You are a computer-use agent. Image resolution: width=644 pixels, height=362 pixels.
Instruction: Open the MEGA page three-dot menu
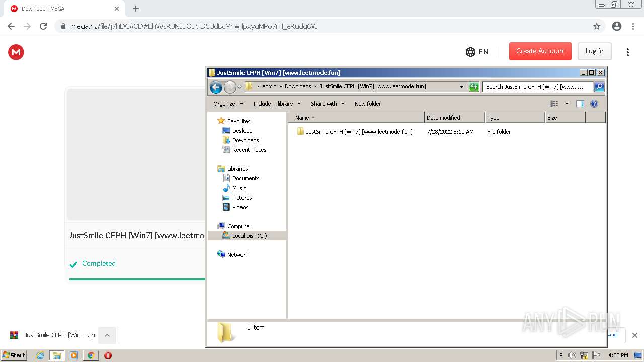pos(627,52)
